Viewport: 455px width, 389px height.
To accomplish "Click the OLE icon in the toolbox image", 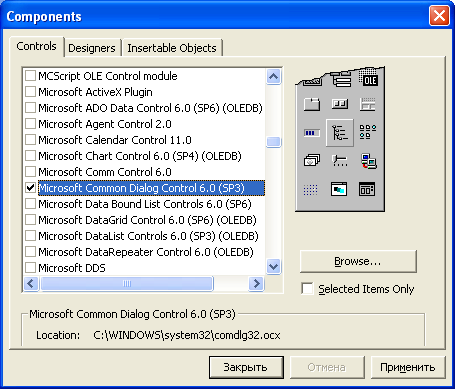I will 368,79.
